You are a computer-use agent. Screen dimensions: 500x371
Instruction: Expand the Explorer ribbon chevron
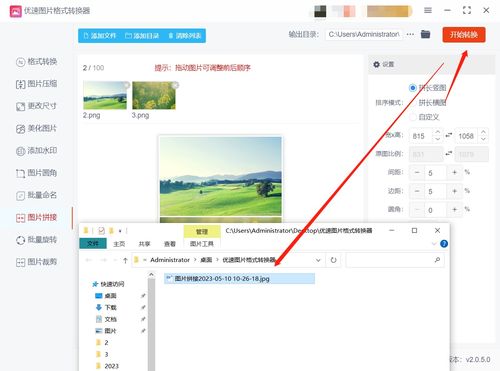(x=434, y=244)
